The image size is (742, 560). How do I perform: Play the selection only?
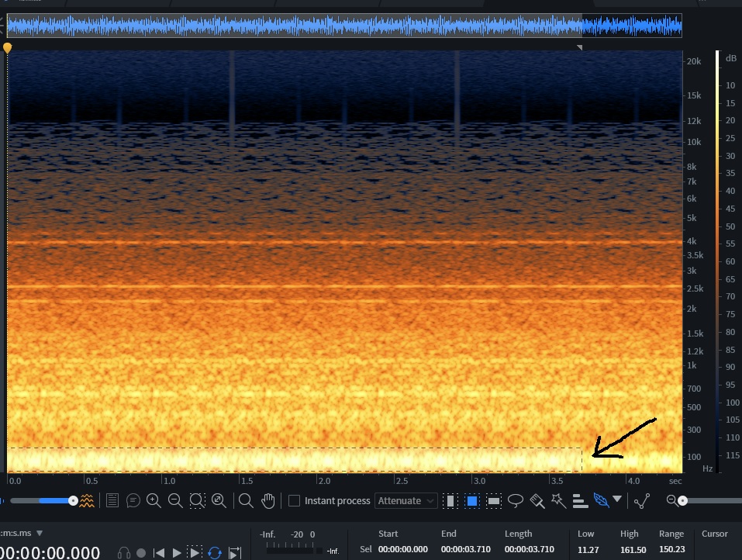195,552
